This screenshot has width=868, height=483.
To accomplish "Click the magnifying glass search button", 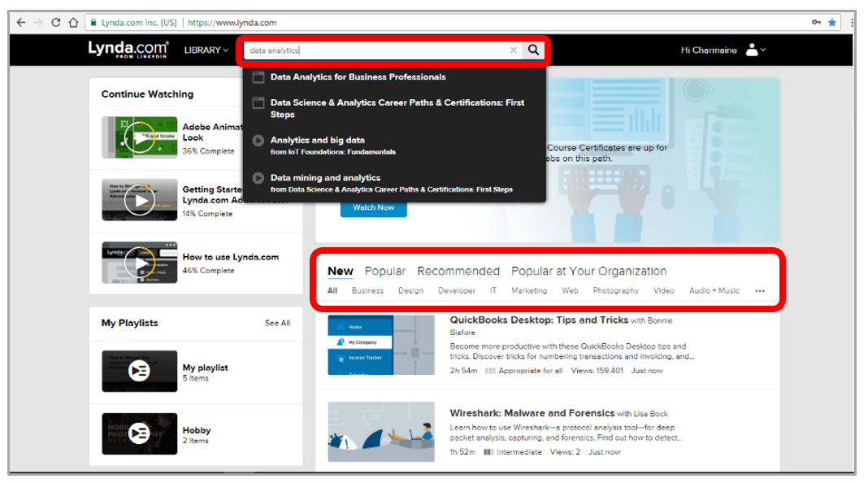I will click(533, 50).
